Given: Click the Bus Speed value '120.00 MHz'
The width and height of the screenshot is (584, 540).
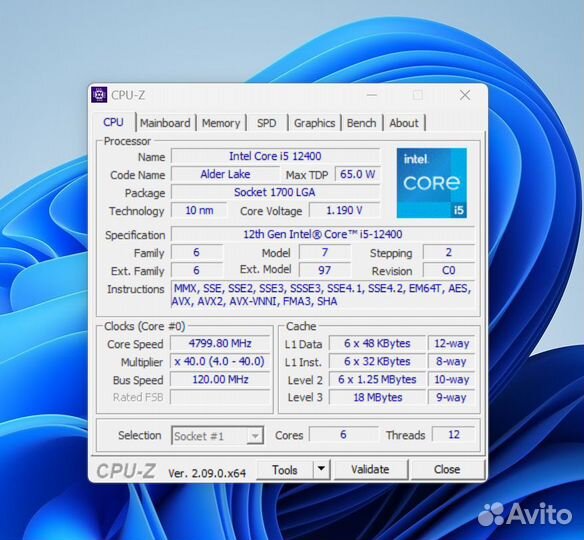Looking at the screenshot, I should [220, 379].
